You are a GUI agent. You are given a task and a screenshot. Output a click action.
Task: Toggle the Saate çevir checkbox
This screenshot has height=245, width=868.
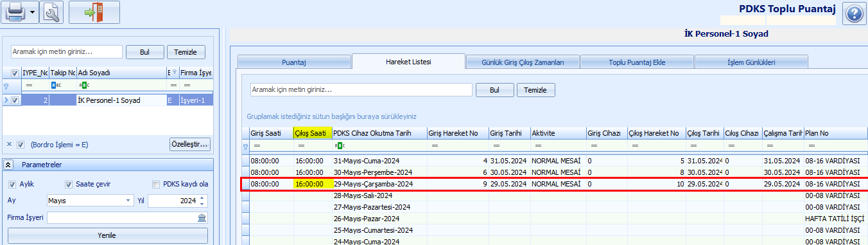pos(69,184)
